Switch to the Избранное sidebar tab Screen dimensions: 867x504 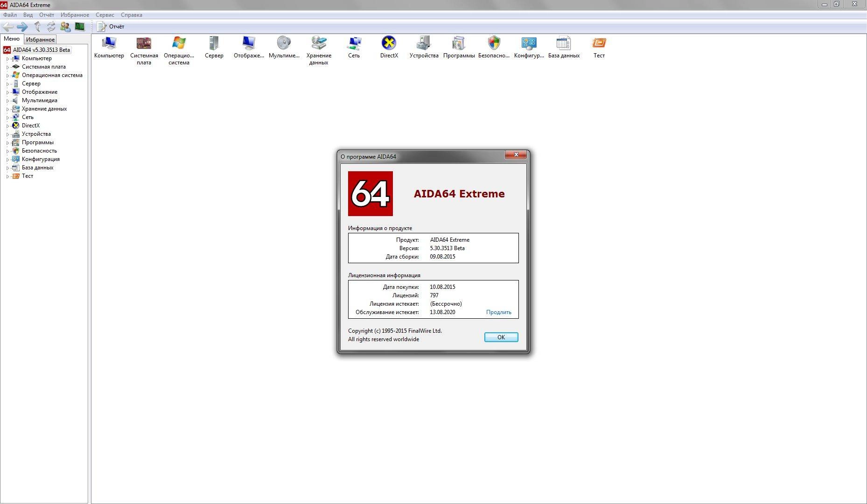[40, 40]
